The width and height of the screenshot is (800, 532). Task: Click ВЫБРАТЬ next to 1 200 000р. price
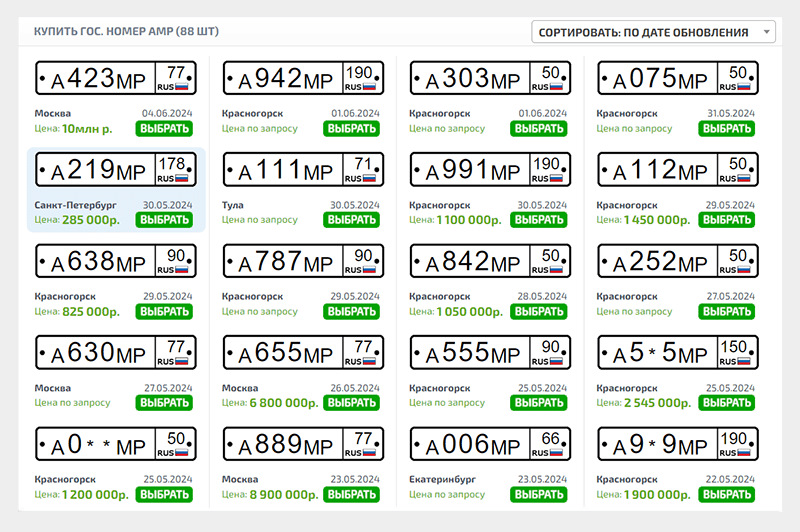(164, 495)
